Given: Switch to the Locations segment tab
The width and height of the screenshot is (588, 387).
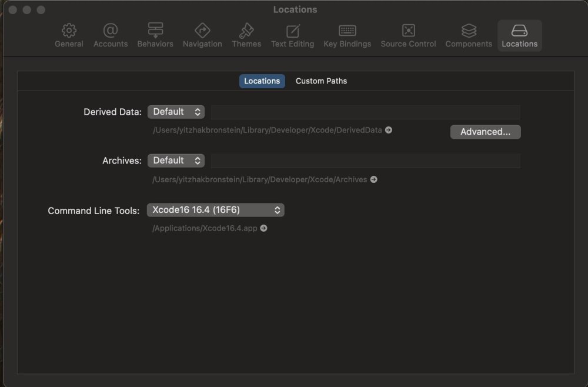Looking at the screenshot, I should coord(262,81).
